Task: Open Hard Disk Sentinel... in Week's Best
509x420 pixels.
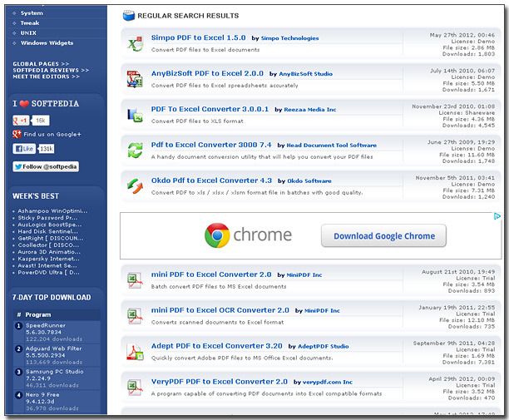Action: tap(47, 231)
